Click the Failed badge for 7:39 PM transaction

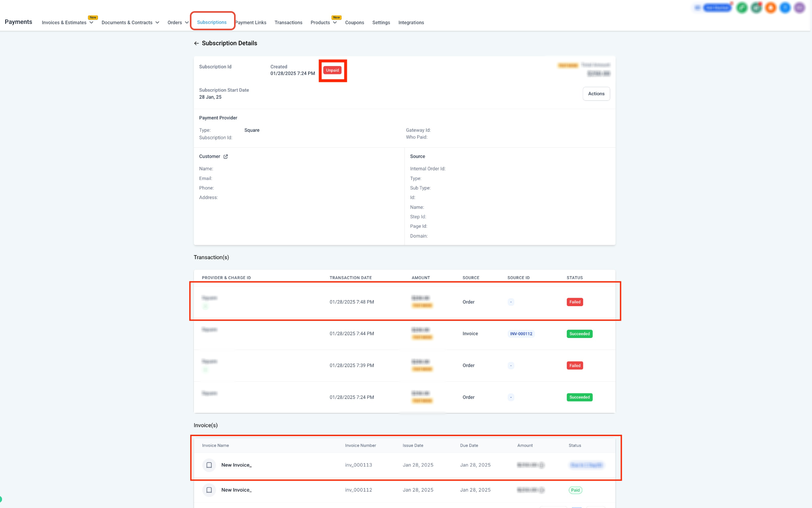[575, 366]
